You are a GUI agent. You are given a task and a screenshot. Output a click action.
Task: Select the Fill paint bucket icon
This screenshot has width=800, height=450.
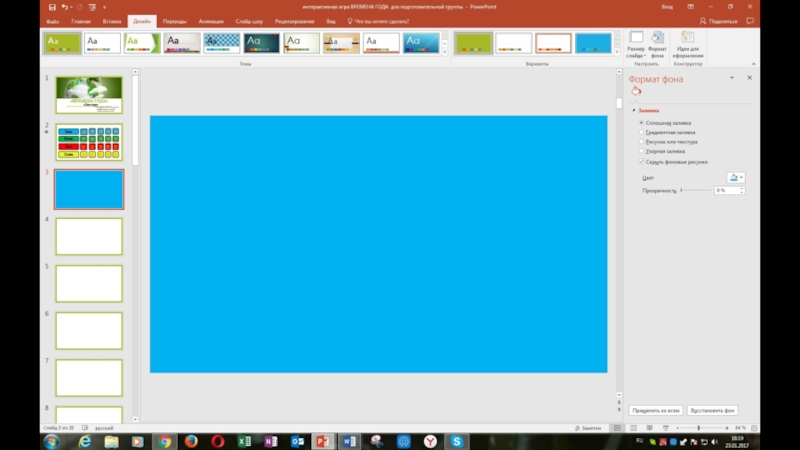point(636,91)
